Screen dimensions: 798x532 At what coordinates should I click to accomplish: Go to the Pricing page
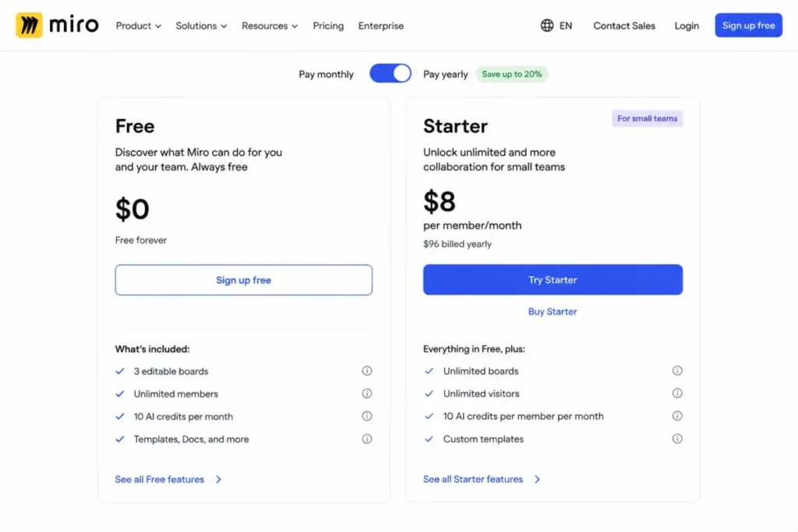point(328,26)
